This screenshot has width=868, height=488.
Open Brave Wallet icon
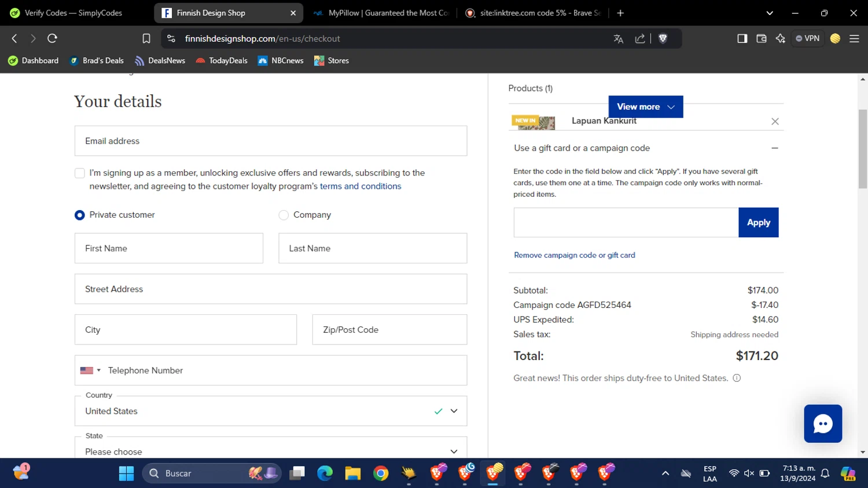762,38
